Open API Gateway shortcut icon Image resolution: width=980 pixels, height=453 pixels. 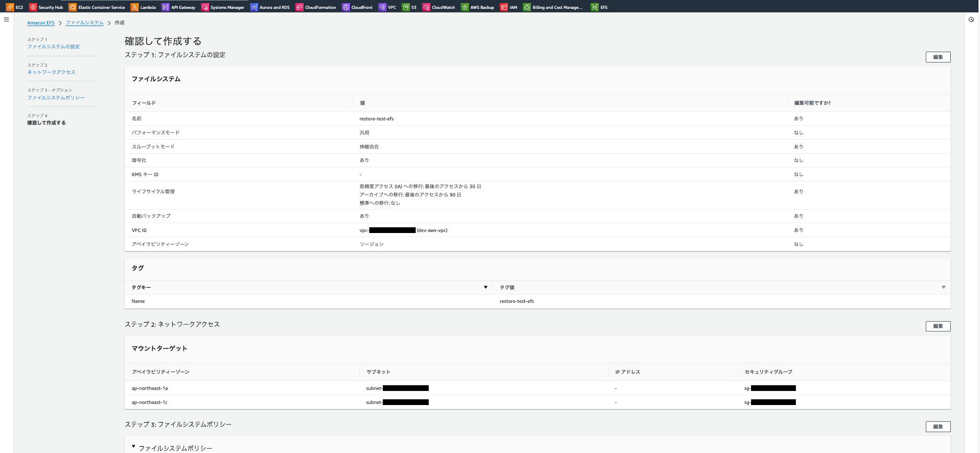pyautogui.click(x=165, y=7)
